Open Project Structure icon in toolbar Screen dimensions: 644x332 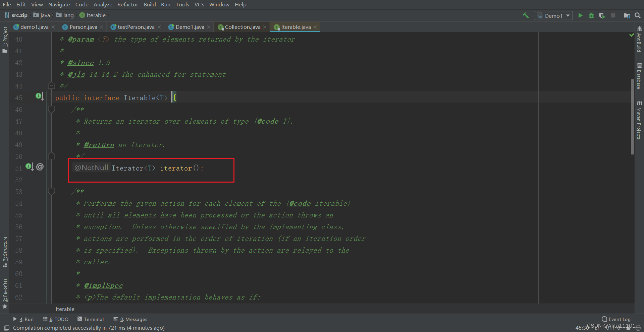pyautogui.click(x=627, y=15)
